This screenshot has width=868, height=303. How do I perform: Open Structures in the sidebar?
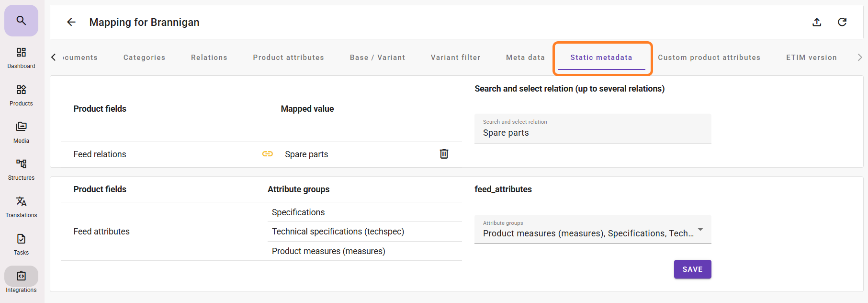tap(21, 169)
